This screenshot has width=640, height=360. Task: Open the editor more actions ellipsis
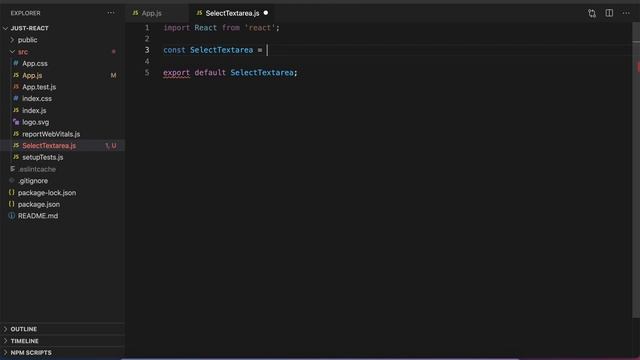click(x=626, y=13)
